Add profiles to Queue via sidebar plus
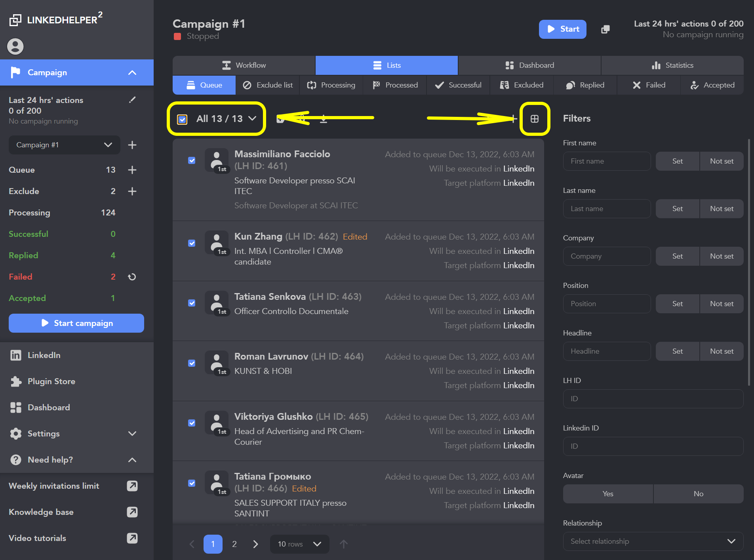Image resolution: width=754 pixels, height=560 pixels. click(x=132, y=170)
